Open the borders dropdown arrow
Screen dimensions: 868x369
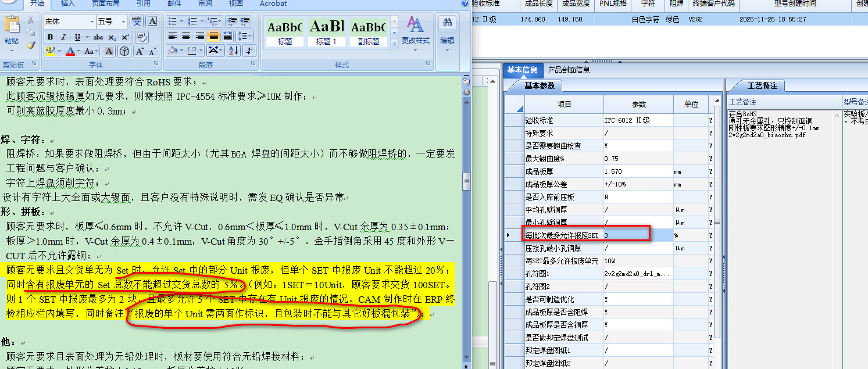pyautogui.click(x=201, y=51)
